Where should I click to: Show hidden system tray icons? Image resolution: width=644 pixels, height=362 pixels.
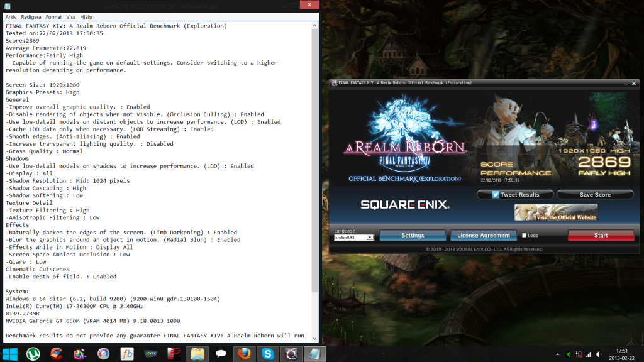pyautogui.click(x=558, y=354)
